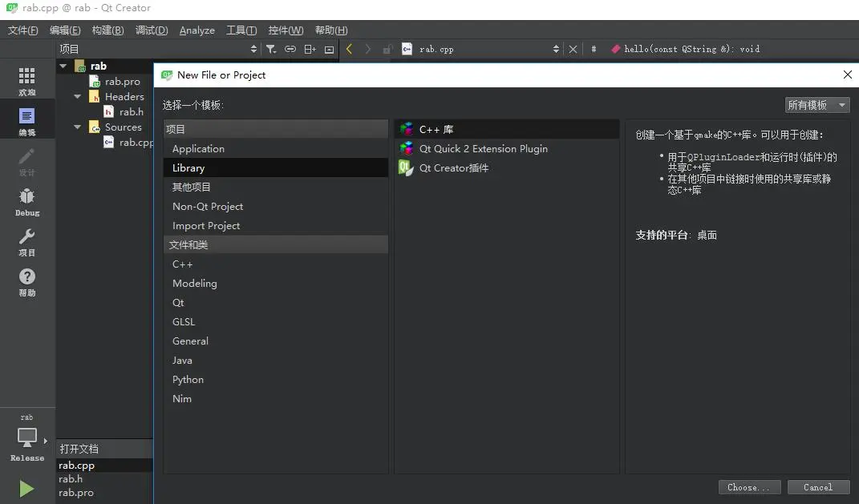Switch to Edit mode icon
Viewport: 859px width, 504px height.
pyautogui.click(x=26, y=120)
